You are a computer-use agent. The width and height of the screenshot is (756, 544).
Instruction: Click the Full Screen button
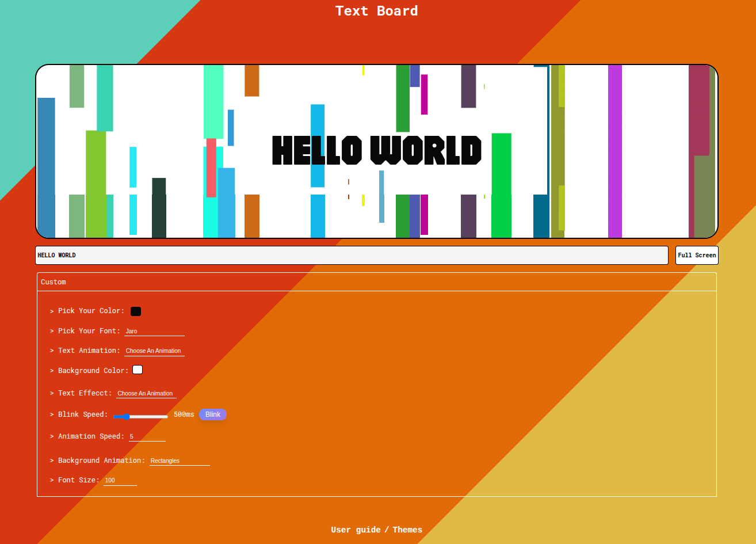click(x=697, y=255)
